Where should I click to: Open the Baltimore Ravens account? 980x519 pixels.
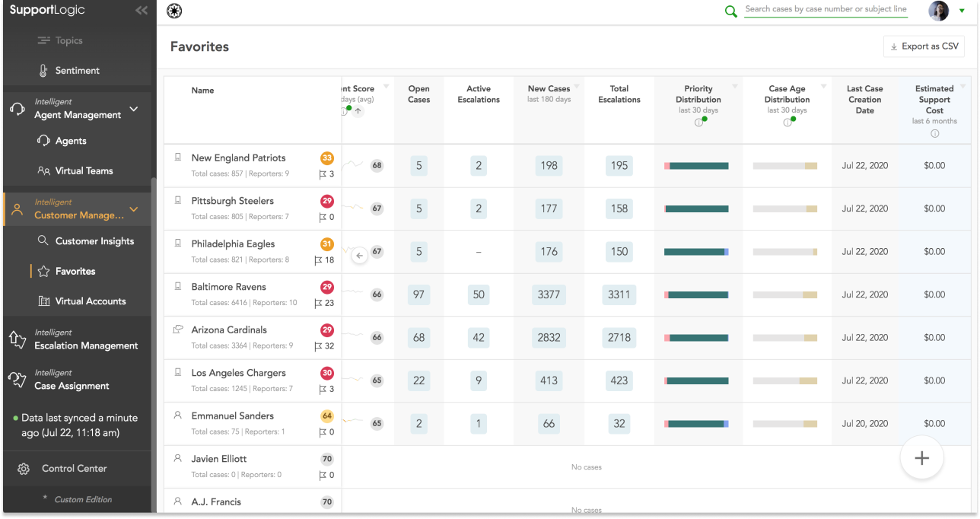(228, 287)
